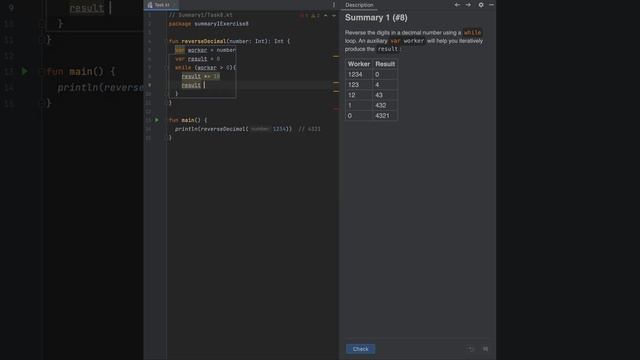
Task: Click table cell with Result value 4321
Action: [385, 116]
